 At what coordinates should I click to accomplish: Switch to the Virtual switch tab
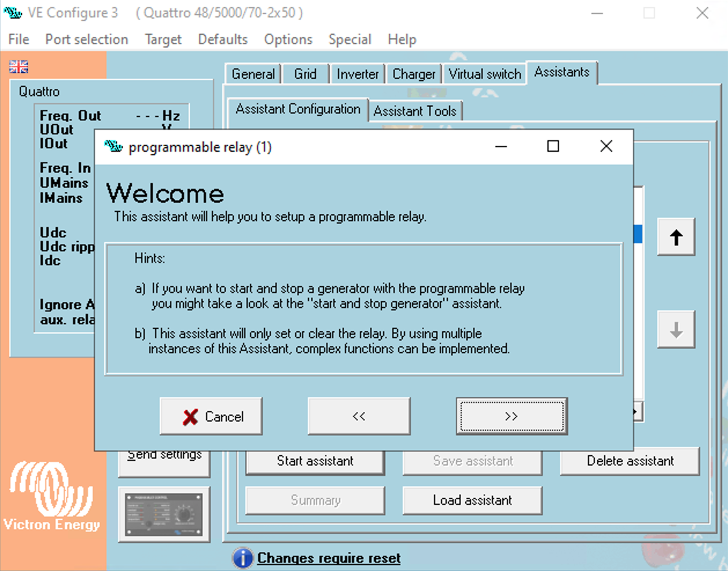click(x=485, y=74)
